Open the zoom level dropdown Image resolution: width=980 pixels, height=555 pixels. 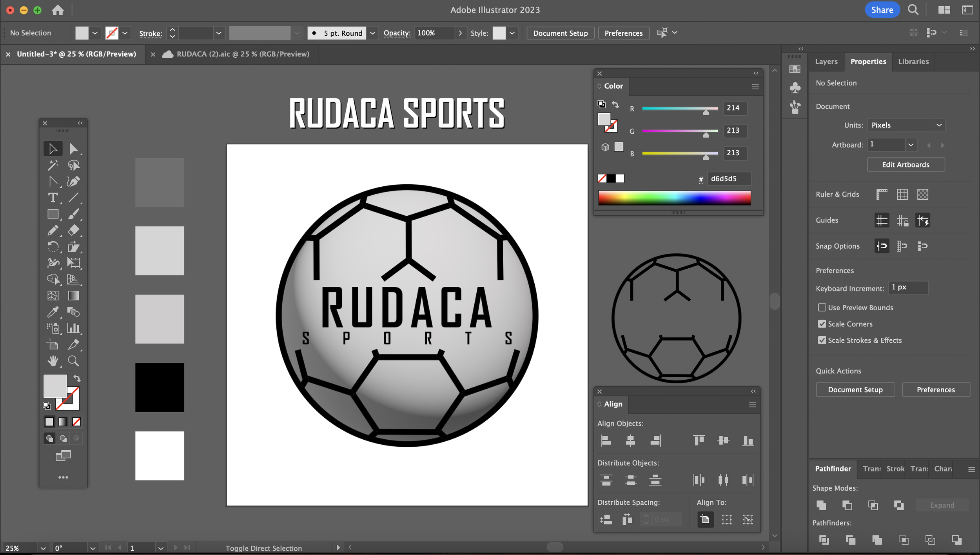click(43, 548)
